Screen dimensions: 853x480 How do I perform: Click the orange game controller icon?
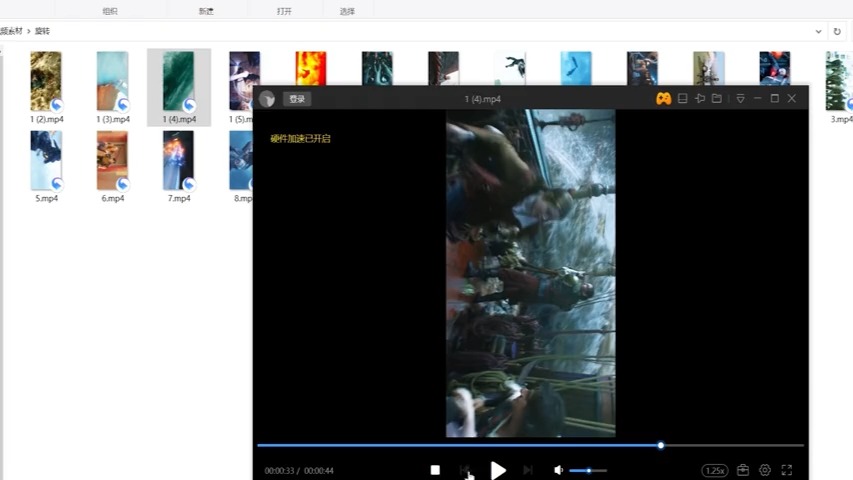(663, 99)
